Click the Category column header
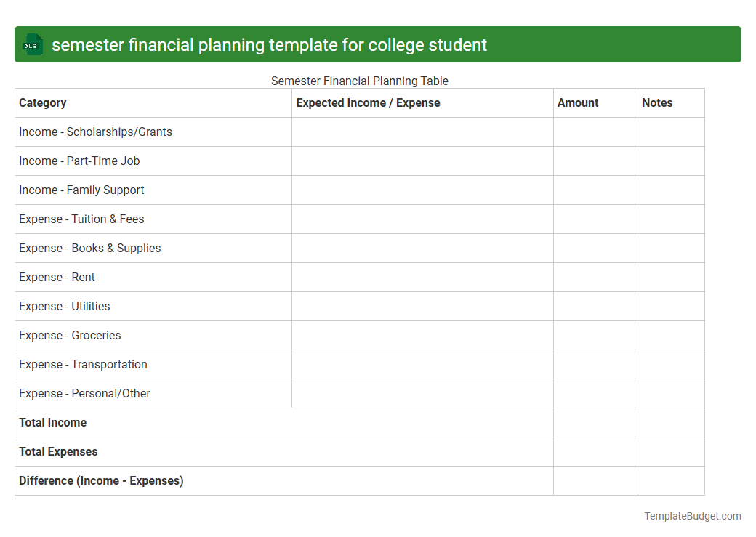 [x=43, y=102]
